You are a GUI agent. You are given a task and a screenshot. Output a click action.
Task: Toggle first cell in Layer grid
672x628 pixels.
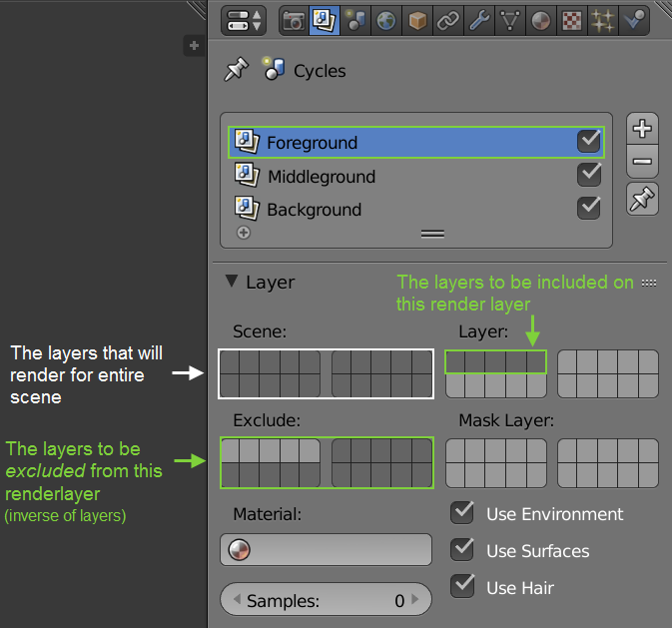point(455,362)
